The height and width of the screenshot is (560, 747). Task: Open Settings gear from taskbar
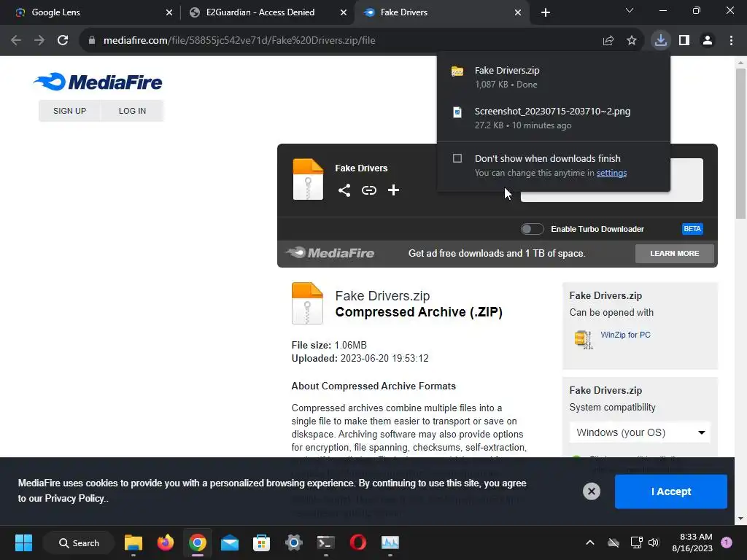coord(294,542)
